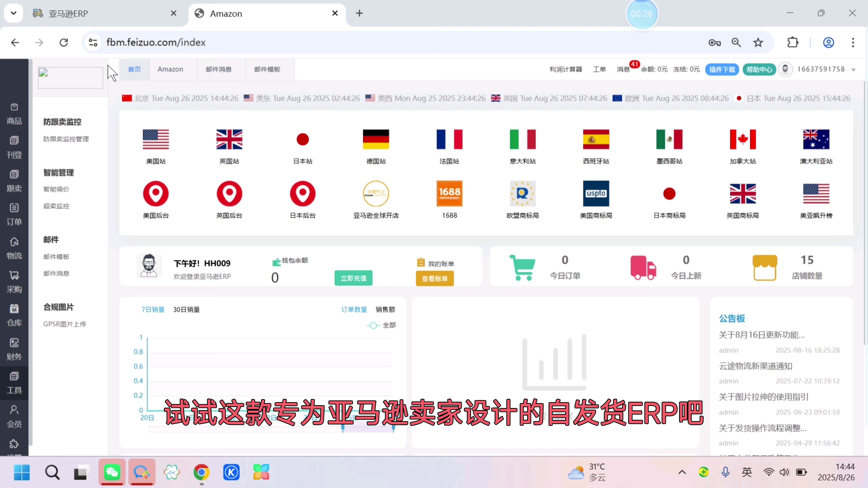The width and height of the screenshot is (868, 488).
Task: Open GPSR图片上传 in the submenu
Action: [65, 324]
